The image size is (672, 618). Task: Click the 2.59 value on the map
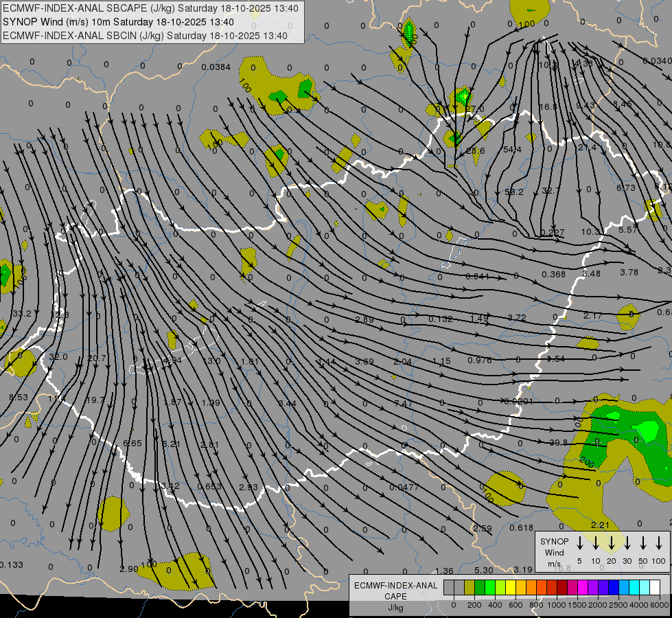coord(483,528)
